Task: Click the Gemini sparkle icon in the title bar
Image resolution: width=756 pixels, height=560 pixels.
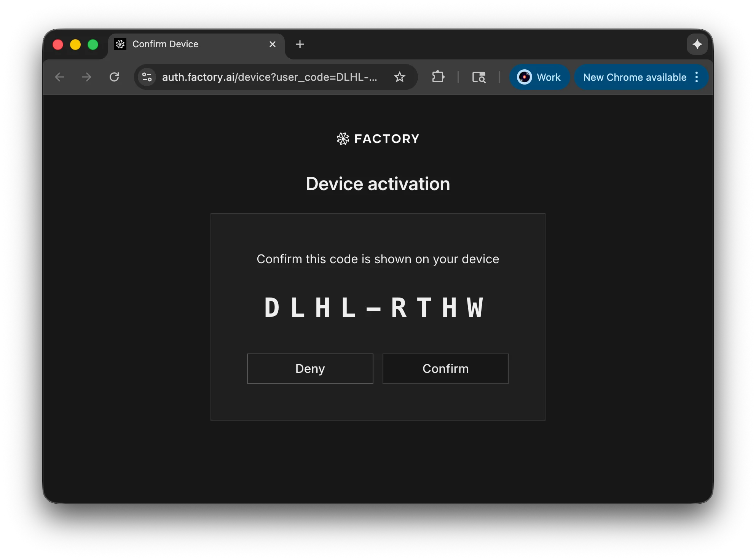Action: click(697, 44)
